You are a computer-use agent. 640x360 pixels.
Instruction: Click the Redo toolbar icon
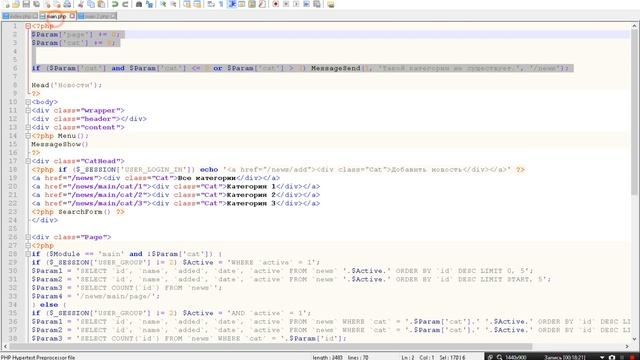tap(125, 4)
